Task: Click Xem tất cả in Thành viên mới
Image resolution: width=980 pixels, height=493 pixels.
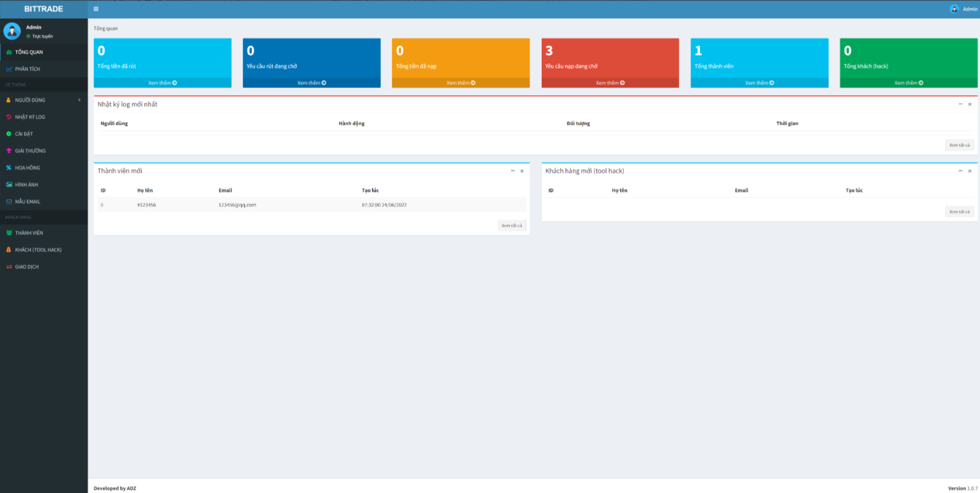Action: 512,226
